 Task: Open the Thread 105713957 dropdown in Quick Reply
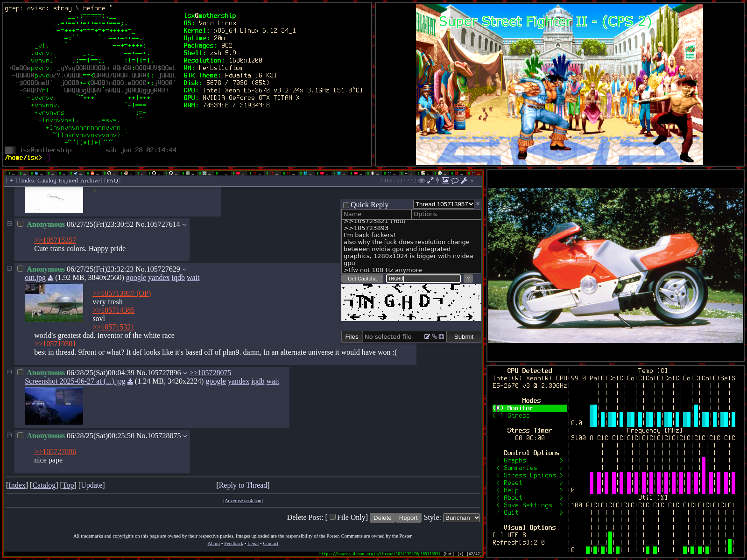(x=444, y=204)
